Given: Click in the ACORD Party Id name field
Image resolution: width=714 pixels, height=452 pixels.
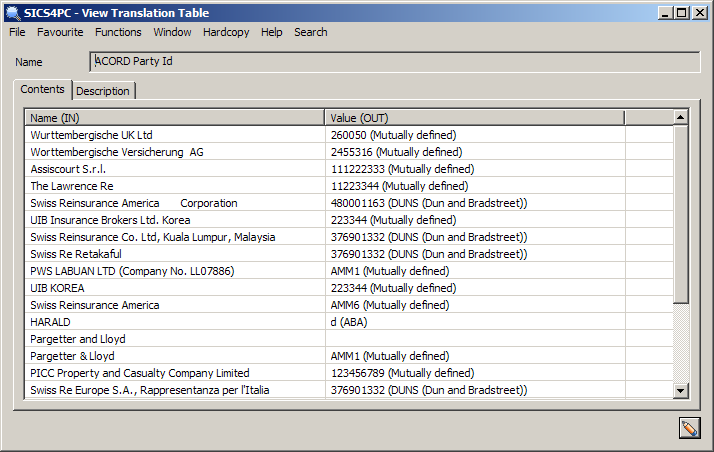Looking at the screenshot, I should pyautogui.click(x=394, y=61).
